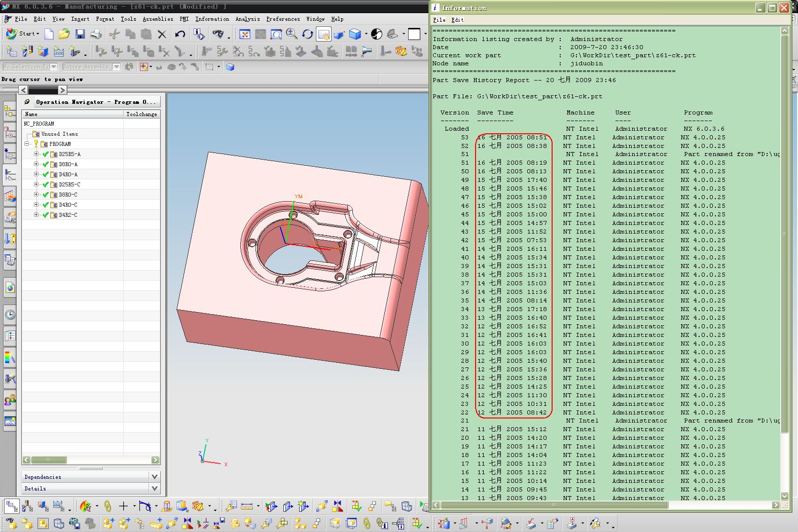Open the History clock sidebar tab
Viewport: 798px width, 532px height.
coord(10,315)
